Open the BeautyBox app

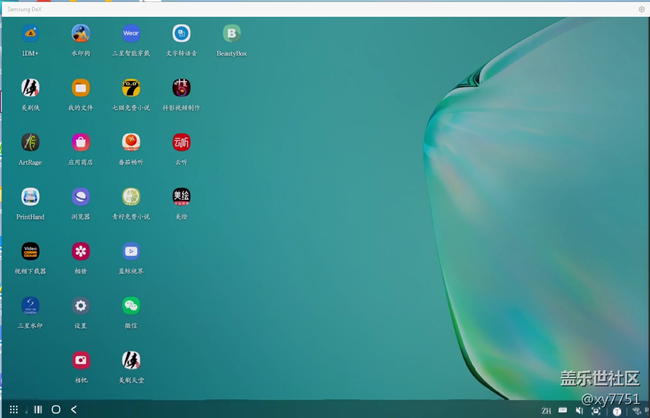point(232,34)
